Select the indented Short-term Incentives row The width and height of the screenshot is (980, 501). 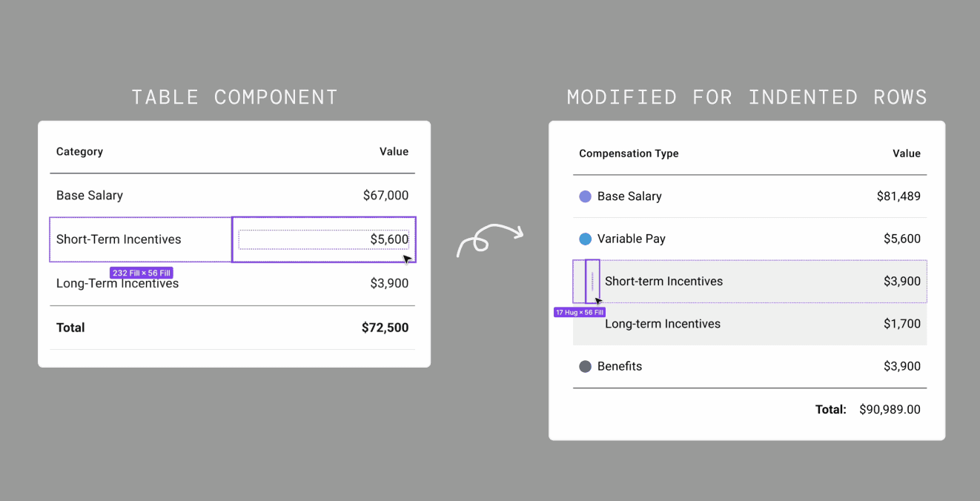pos(750,281)
